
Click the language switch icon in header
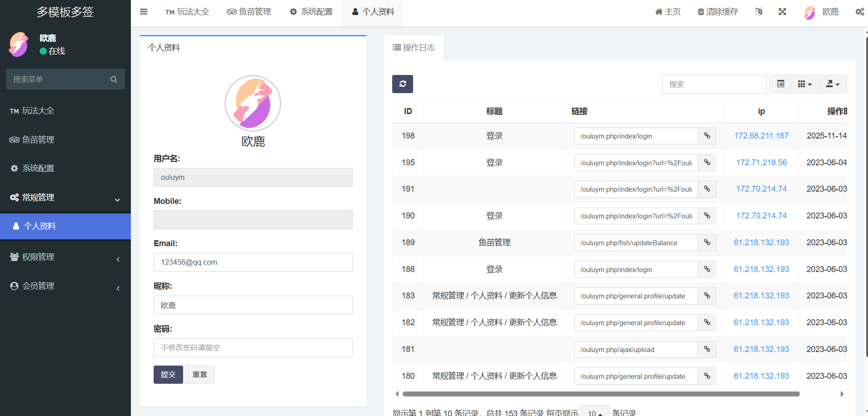coord(758,12)
